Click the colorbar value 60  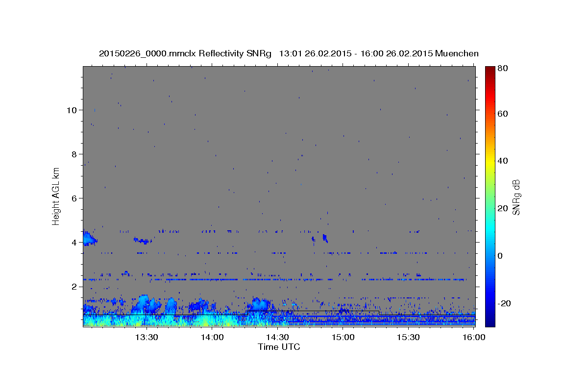pyautogui.click(x=502, y=113)
